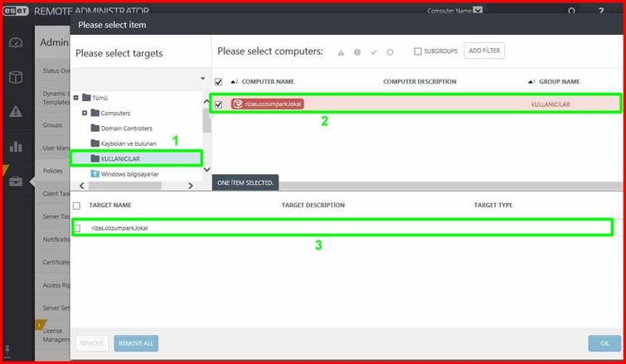Viewport: 626px width, 364px height.
Task: Sort by the COMPUTER NAME column header
Action: (x=268, y=81)
